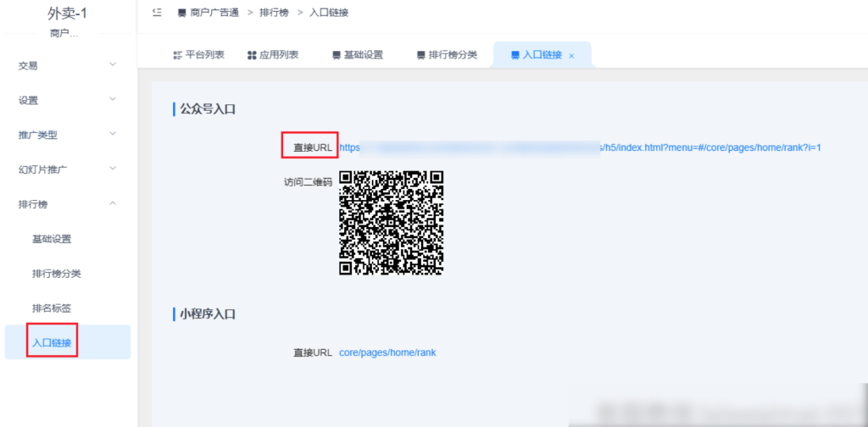Click the 排行榜分类 tab icon
Image resolution: width=868 pixels, height=427 pixels.
pyautogui.click(x=421, y=55)
